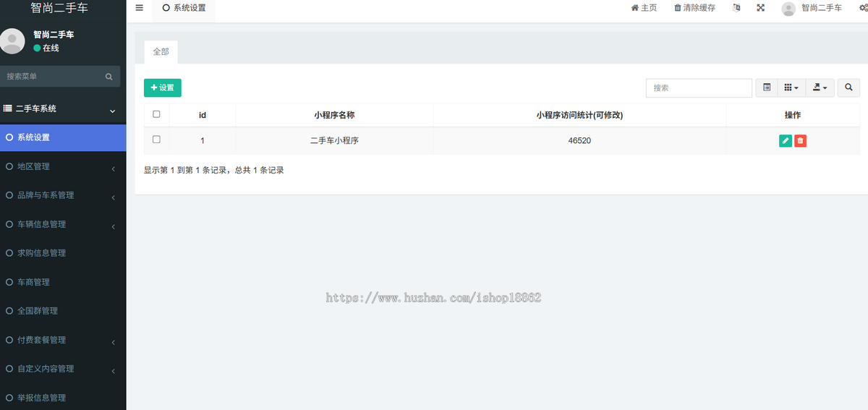The width and height of the screenshot is (868, 410).
Task: Check the select-all header checkbox
Action: pos(156,114)
